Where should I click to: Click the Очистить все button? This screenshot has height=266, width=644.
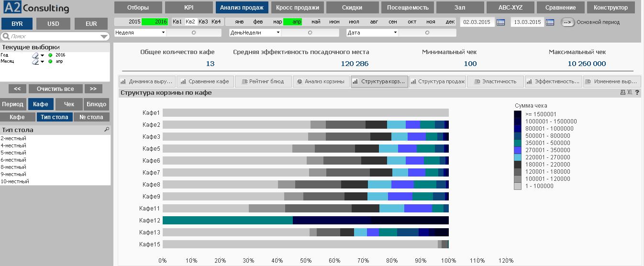click(55, 89)
